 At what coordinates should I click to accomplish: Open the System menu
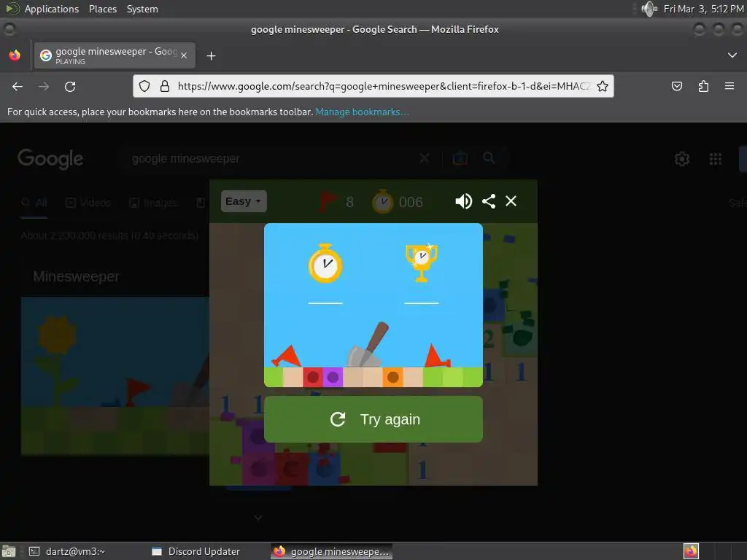tap(142, 9)
